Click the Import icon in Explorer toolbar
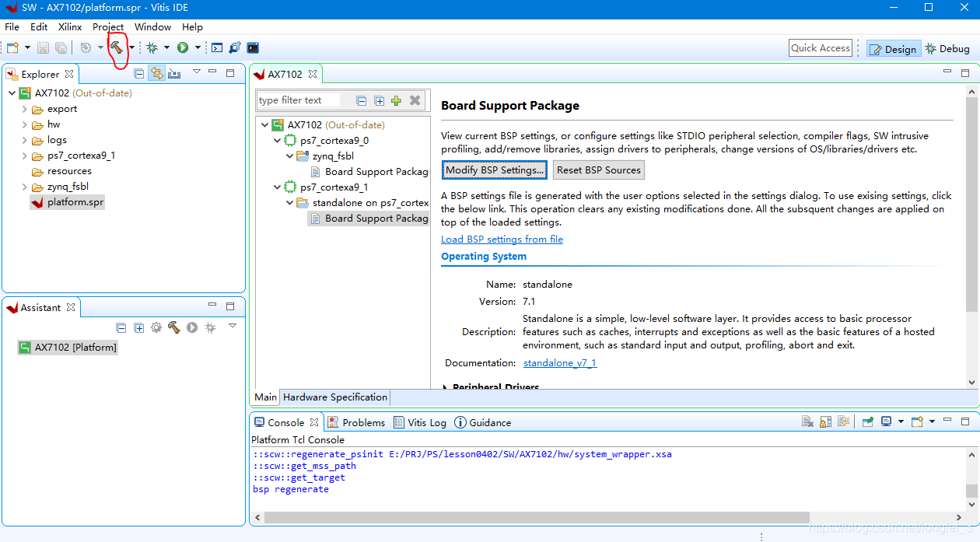The height and width of the screenshot is (542, 980). click(x=174, y=73)
